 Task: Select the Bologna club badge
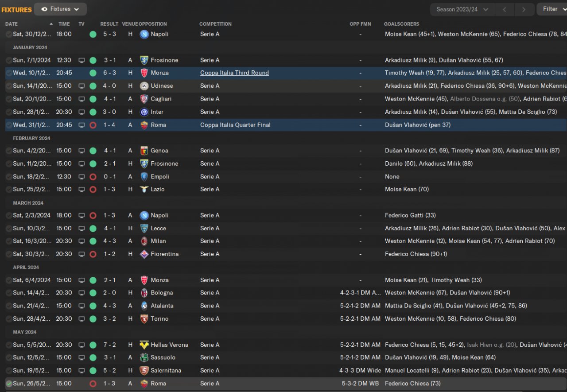(144, 293)
